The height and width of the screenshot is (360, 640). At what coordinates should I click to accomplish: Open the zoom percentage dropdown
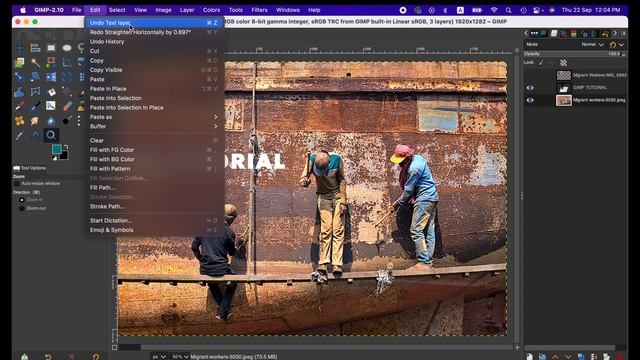click(180, 357)
